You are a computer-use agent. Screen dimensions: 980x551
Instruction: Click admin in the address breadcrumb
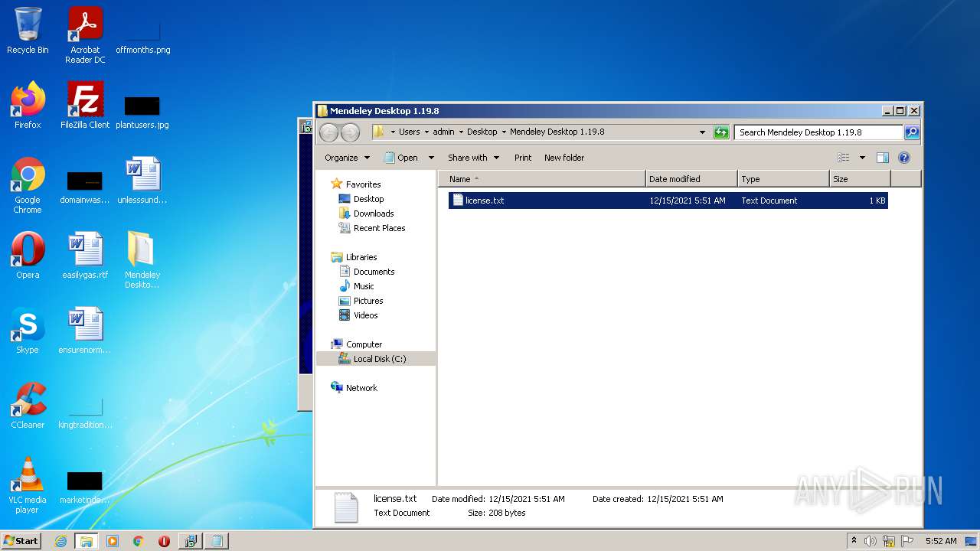click(444, 132)
